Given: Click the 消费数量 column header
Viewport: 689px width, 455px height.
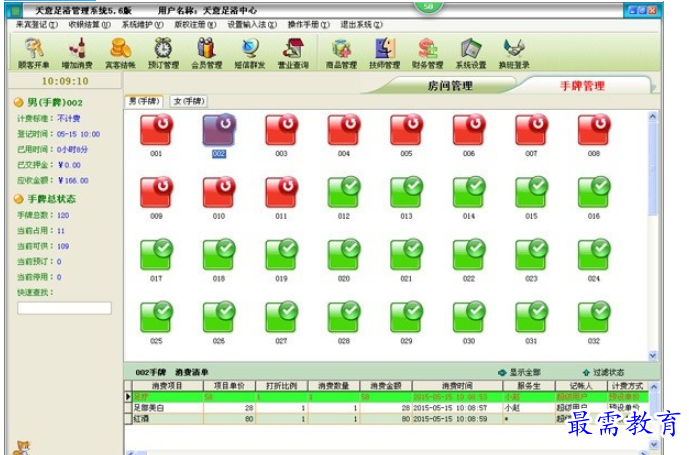Looking at the screenshot, I should coord(334,386).
